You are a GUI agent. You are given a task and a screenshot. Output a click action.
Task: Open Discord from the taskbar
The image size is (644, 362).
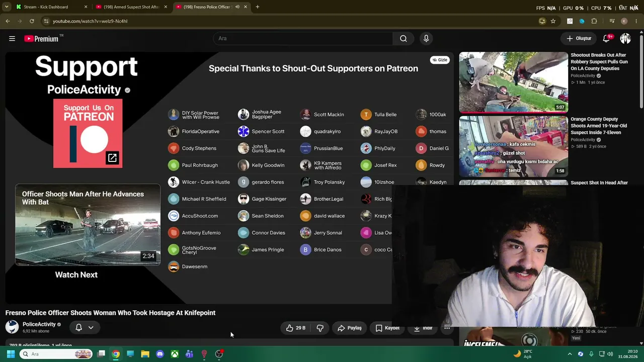(x=160, y=354)
